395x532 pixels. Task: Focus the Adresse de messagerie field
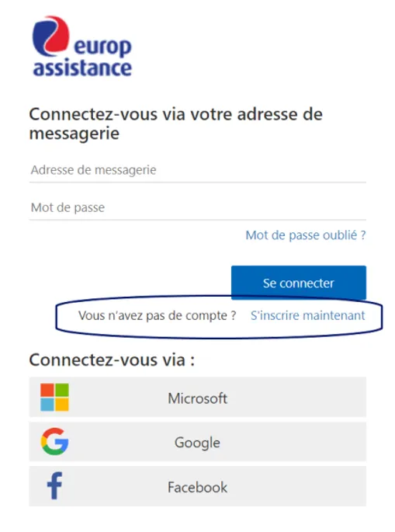coord(198,170)
